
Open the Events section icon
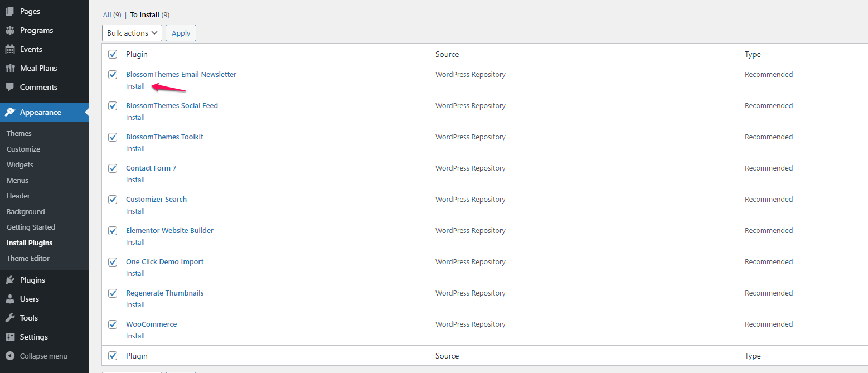9,49
